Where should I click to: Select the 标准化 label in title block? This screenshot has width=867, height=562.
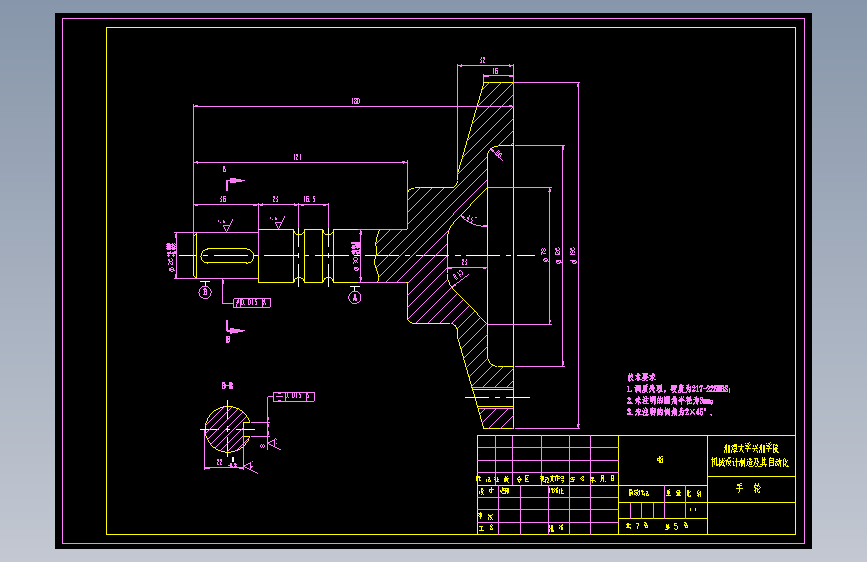pyautogui.click(x=556, y=491)
